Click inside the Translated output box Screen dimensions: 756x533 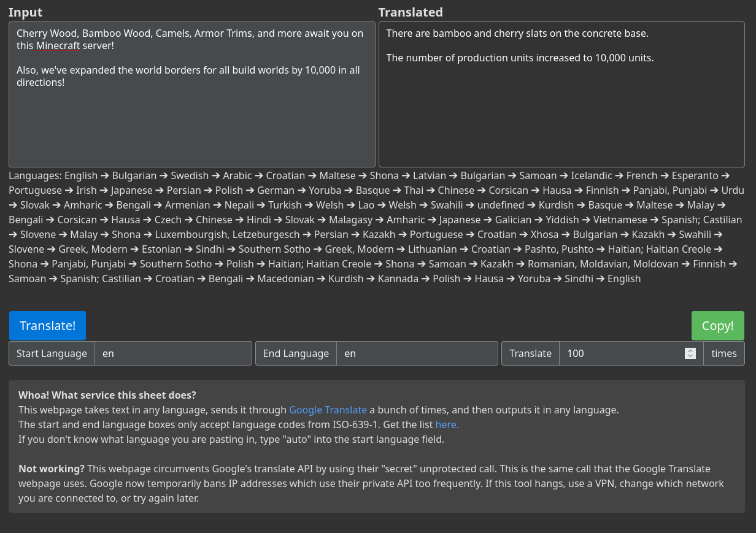click(x=561, y=94)
